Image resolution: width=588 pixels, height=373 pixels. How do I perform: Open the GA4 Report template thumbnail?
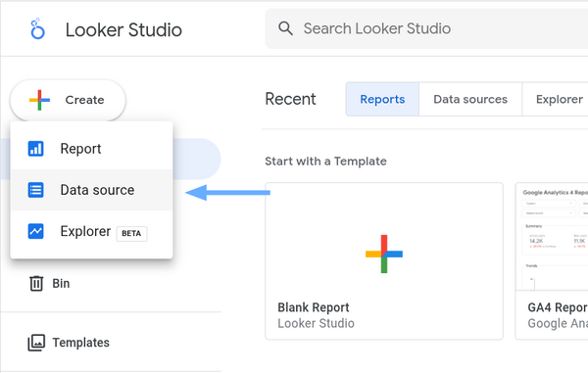point(552,237)
